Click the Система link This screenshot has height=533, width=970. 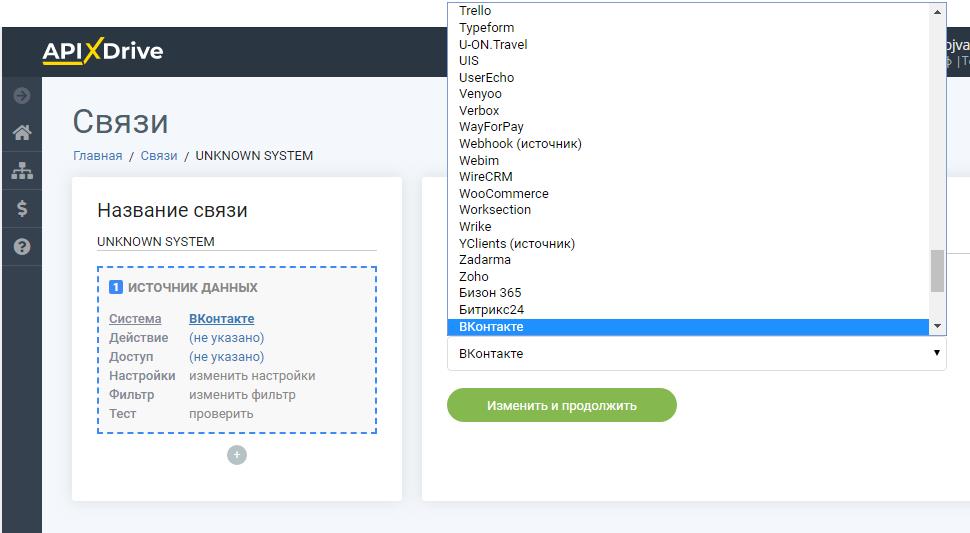pos(135,318)
